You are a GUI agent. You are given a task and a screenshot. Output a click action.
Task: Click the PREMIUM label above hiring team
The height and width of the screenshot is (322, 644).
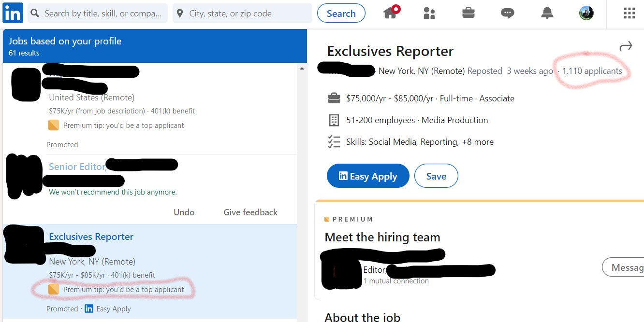pyautogui.click(x=352, y=219)
